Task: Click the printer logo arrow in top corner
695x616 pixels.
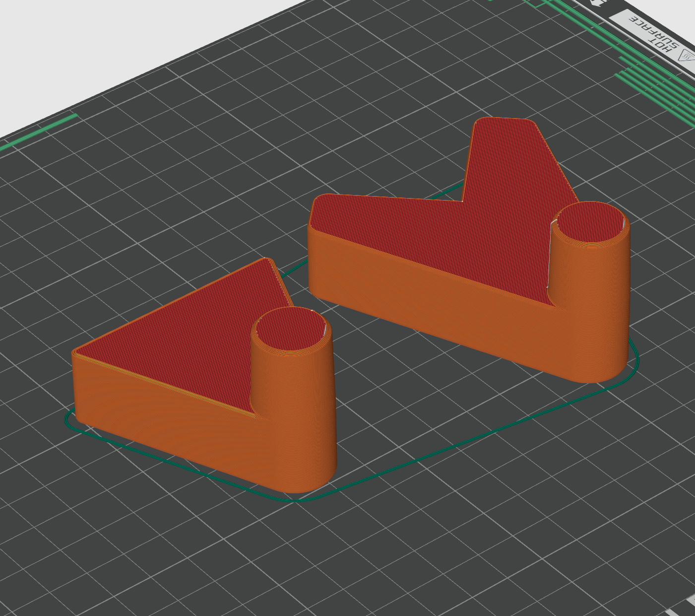Action: coord(595,3)
